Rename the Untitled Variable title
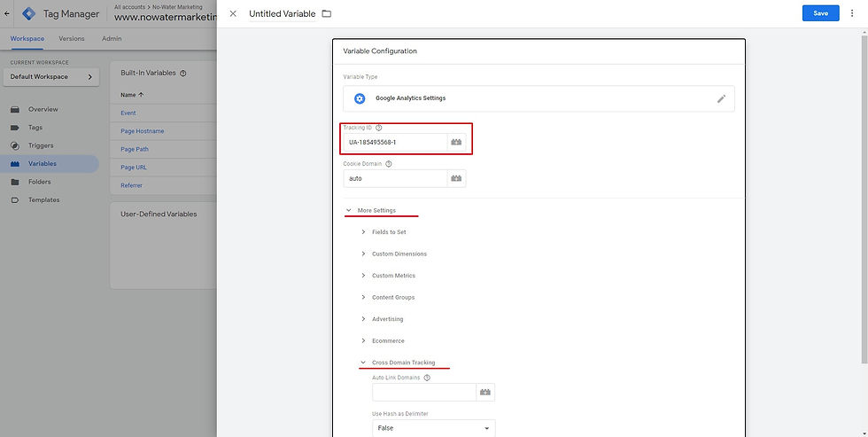 coord(283,14)
